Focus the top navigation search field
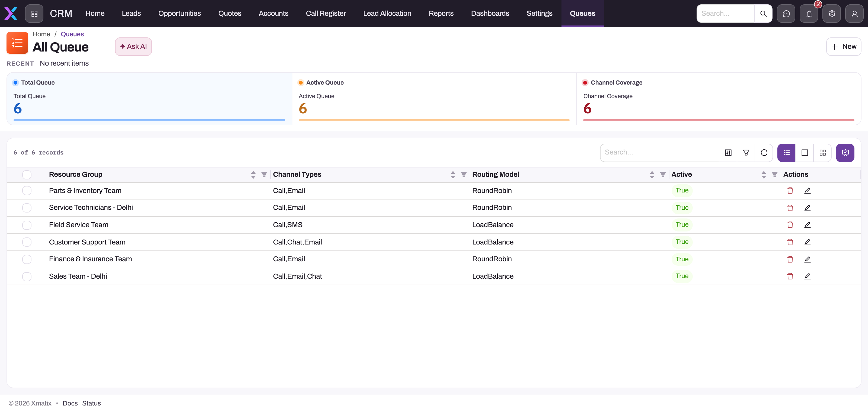This screenshot has width=868, height=412. pyautogui.click(x=726, y=14)
